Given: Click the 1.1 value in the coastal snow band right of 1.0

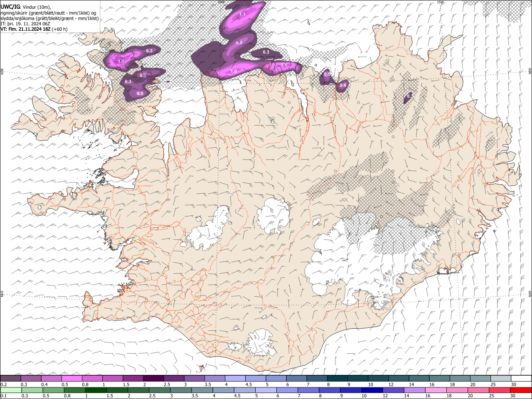Looking at the screenshot, I should [284, 65].
